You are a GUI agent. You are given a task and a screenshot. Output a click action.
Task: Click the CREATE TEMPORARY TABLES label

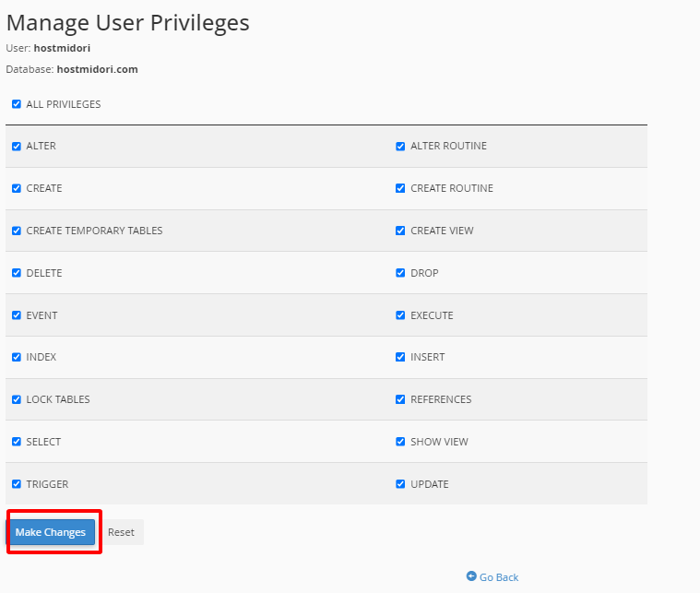pyautogui.click(x=94, y=231)
